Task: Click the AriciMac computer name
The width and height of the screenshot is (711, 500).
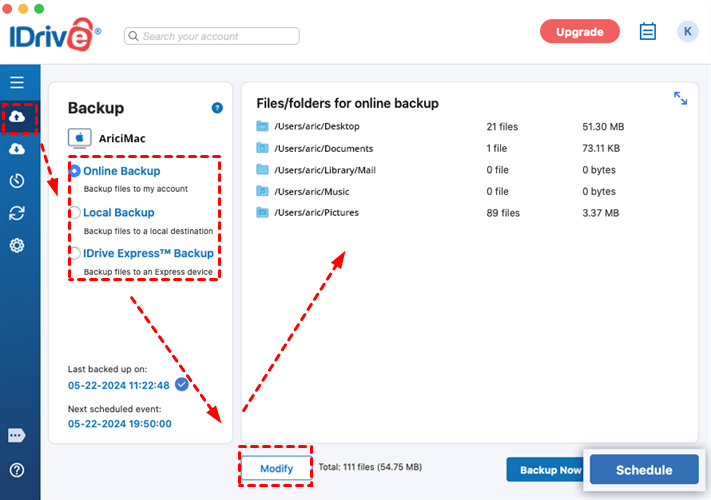Action: [122, 138]
